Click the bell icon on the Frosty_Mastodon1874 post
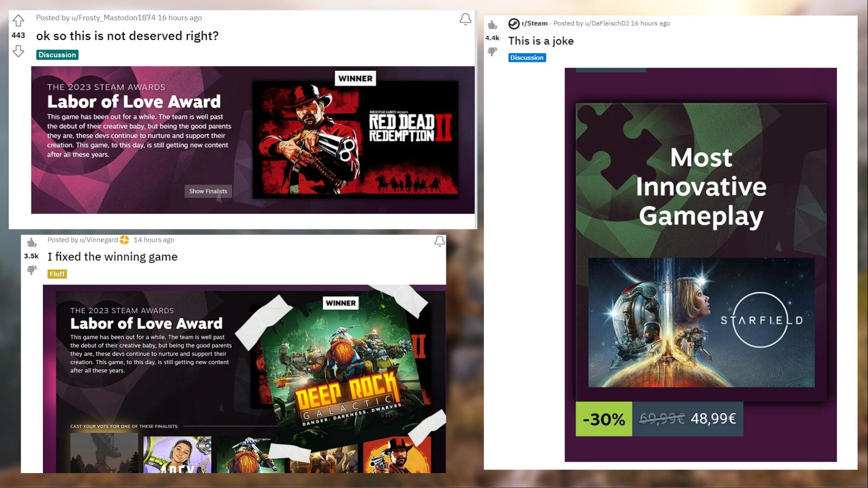 (x=465, y=19)
